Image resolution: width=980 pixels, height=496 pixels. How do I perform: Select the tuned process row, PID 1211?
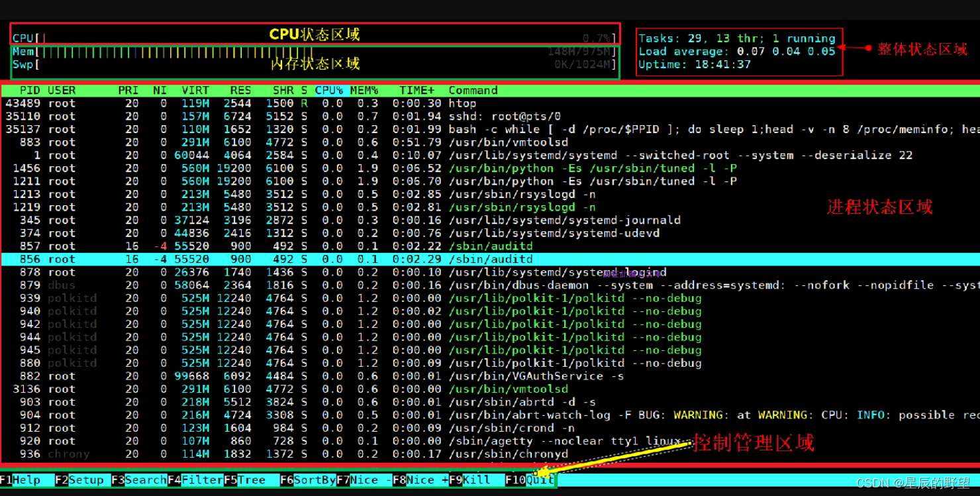tap(490, 181)
